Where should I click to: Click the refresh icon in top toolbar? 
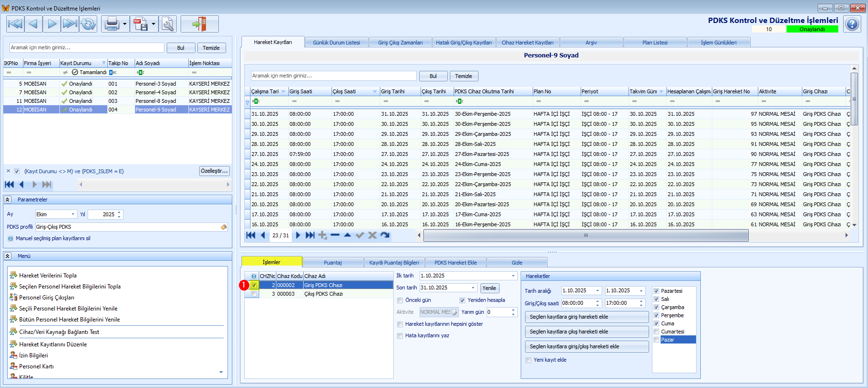88,23
